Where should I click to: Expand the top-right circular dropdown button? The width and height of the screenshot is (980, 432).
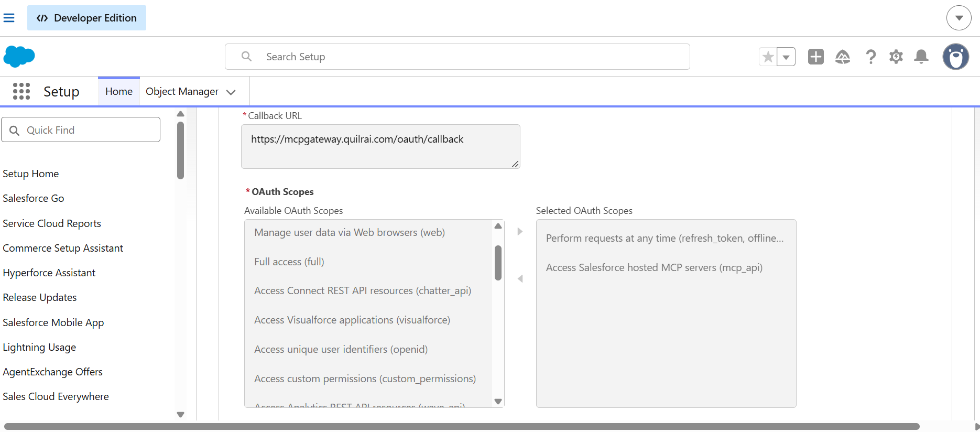coord(959,18)
